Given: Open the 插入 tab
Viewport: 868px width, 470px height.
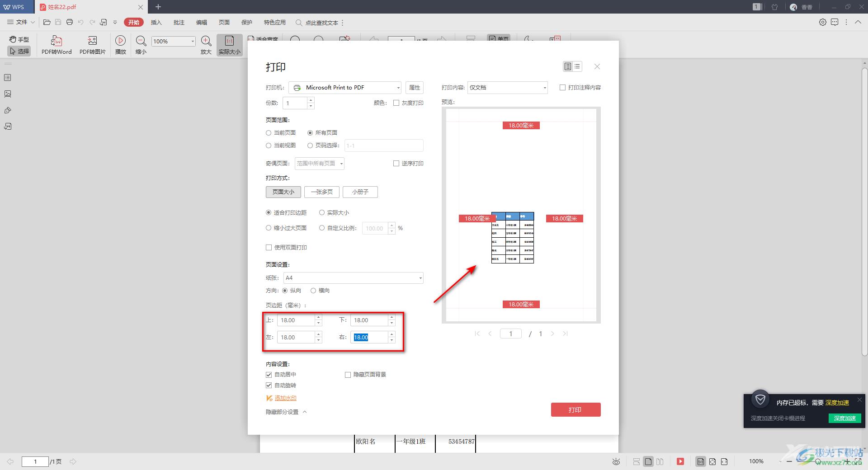Looking at the screenshot, I should [x=156, y=22].
